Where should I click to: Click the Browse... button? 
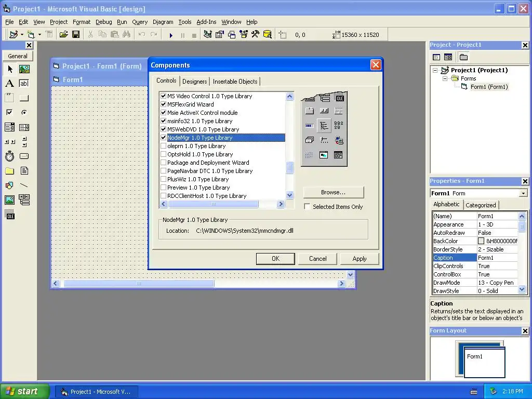click(x=333, y=192)
